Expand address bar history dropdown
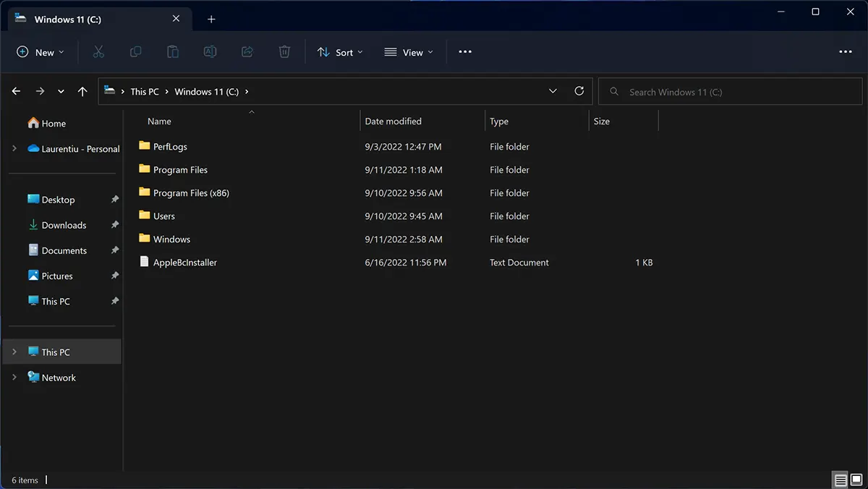Screen dimensions: 868x489 553,91
